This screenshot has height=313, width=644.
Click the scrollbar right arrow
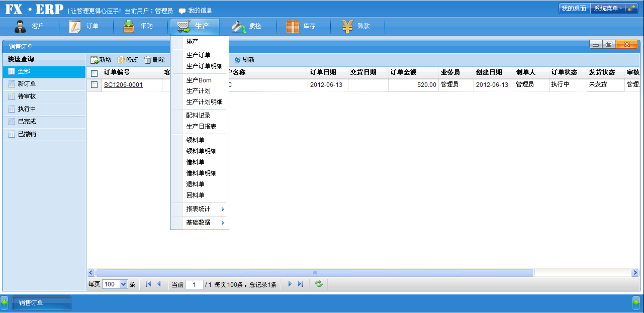point(635,273)
